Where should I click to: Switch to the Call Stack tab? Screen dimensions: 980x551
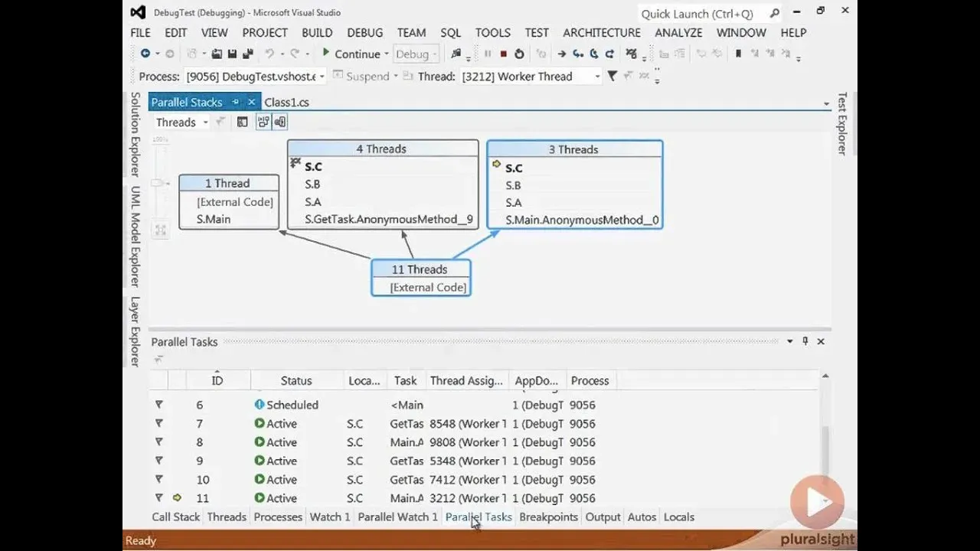pos(176,517)
